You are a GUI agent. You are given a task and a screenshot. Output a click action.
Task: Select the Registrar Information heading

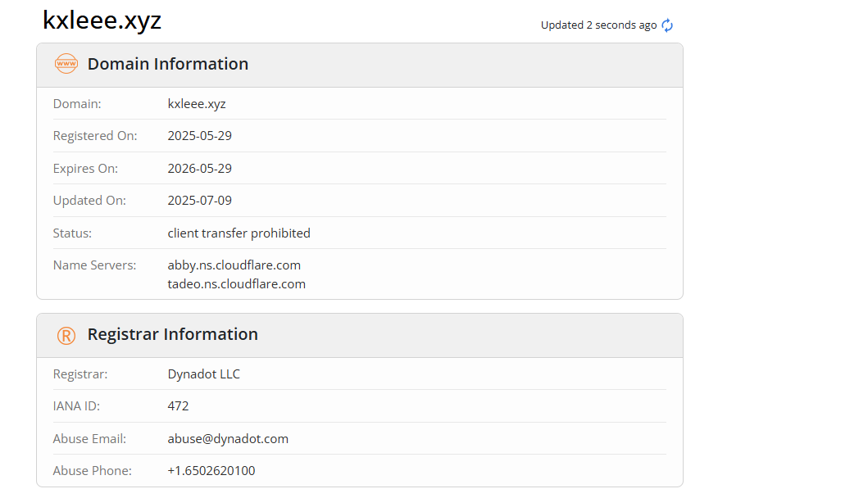pos(172,334)
